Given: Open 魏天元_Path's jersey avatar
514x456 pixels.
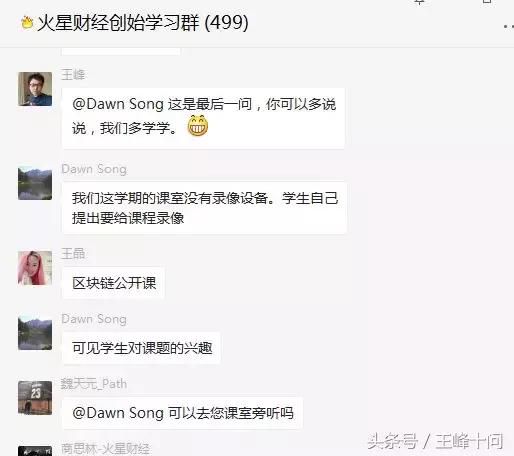Looking at the screenshot, I should coord(35,398).
